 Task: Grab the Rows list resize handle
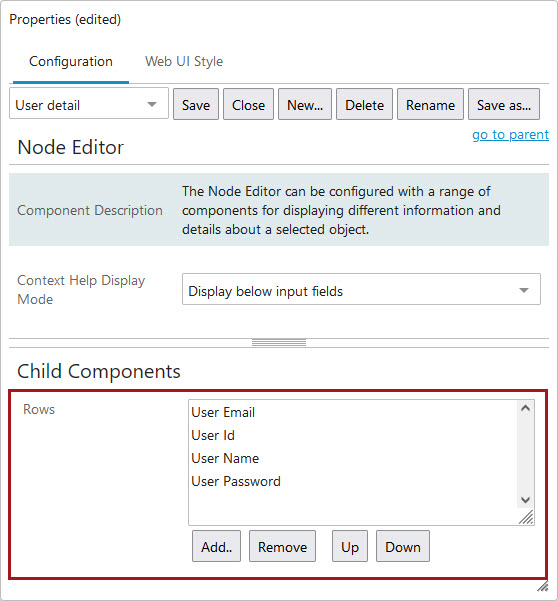tap(526, 517)
